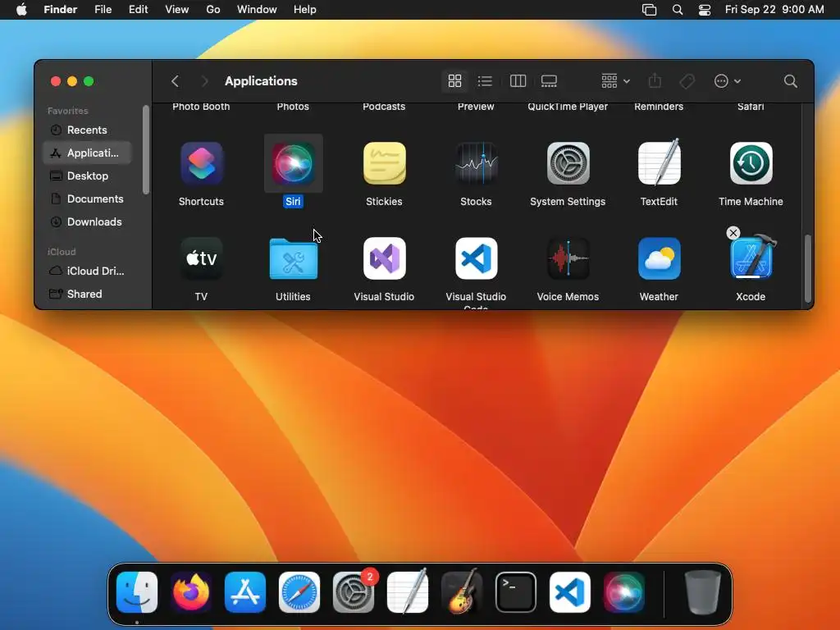
Task: Select Visual Studio Code in Finder window
Action: (x=476, y=258)
